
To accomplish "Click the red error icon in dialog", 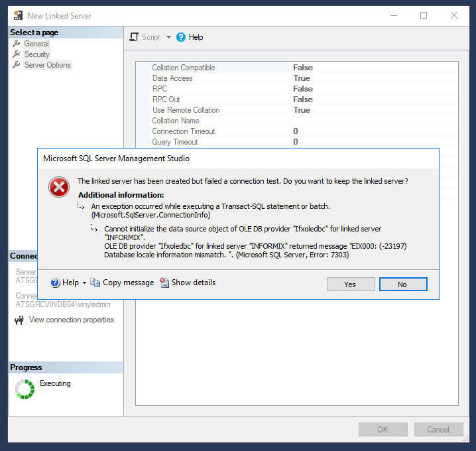I will click(59, 188).
